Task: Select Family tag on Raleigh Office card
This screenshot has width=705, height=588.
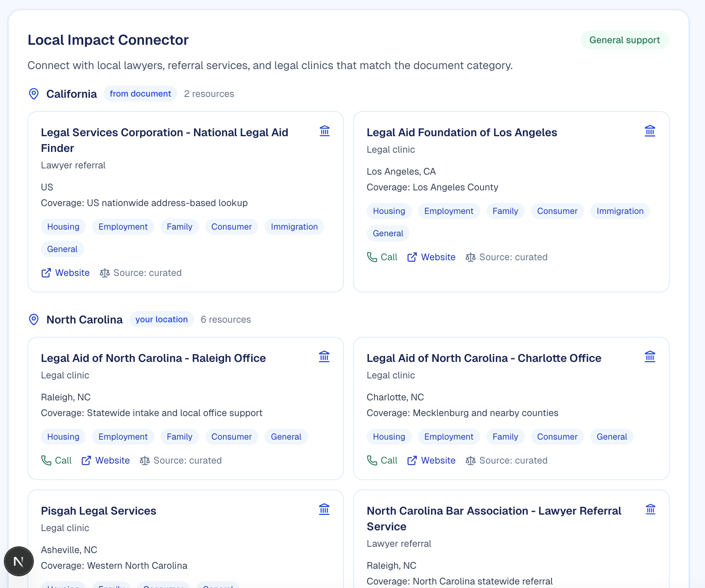Action: [x=179, y=437]
